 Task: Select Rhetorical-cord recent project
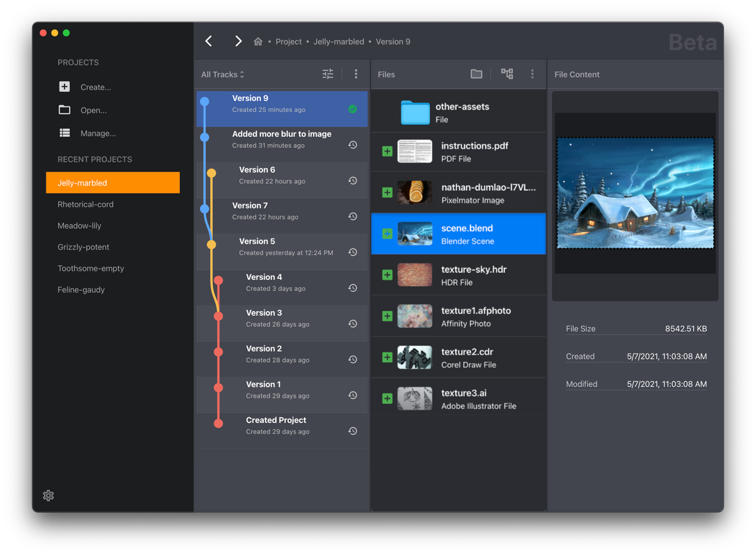[x=85, y=204]
